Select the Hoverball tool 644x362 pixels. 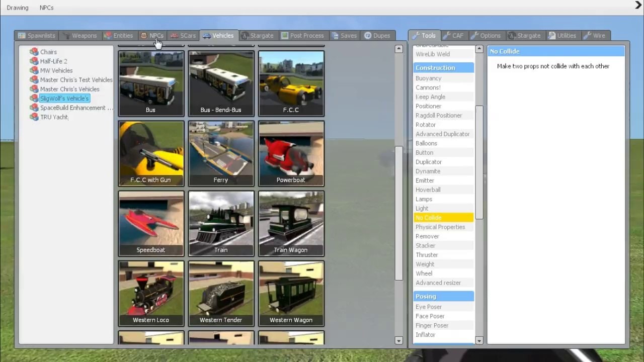tap(444, 190)
